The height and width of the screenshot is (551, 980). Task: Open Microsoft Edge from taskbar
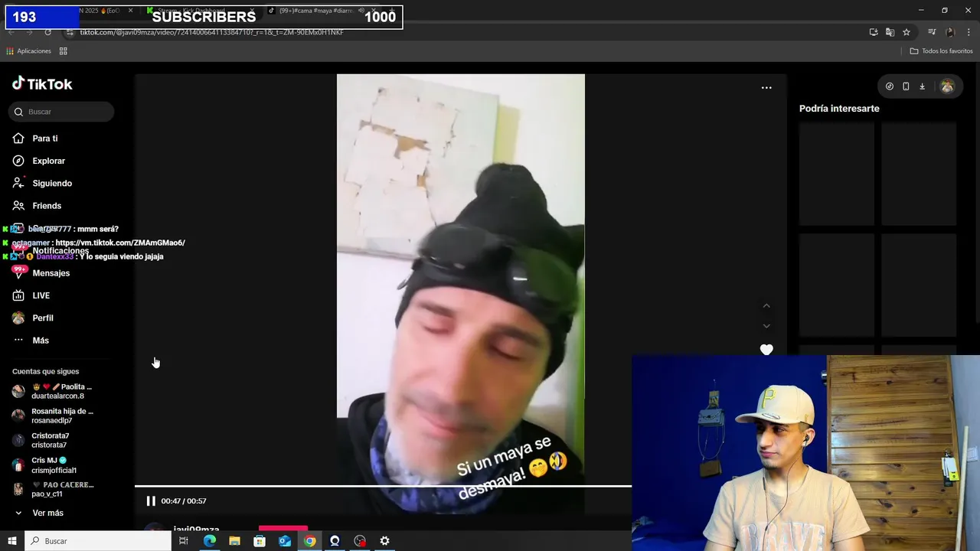click(x=209, y=541)
